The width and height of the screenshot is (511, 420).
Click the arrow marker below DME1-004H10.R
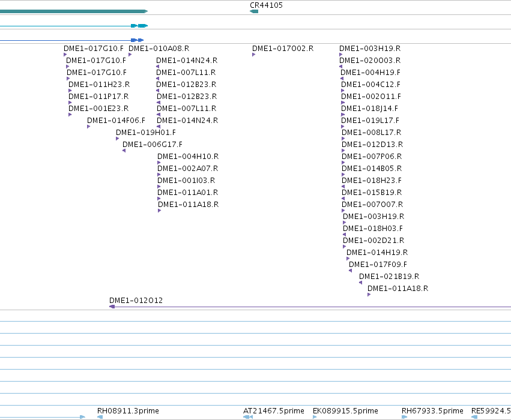159,163
